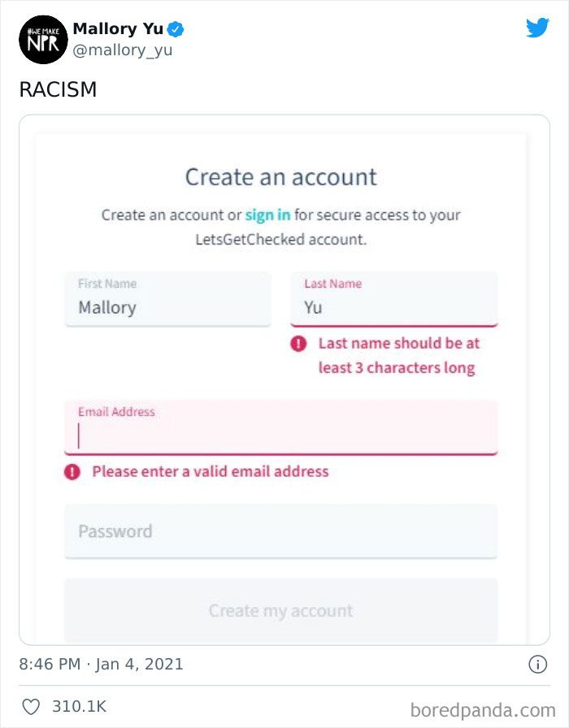The image size is (569, 728).
Task: Click the NPR profile avatar
Action: coord(42,39)
